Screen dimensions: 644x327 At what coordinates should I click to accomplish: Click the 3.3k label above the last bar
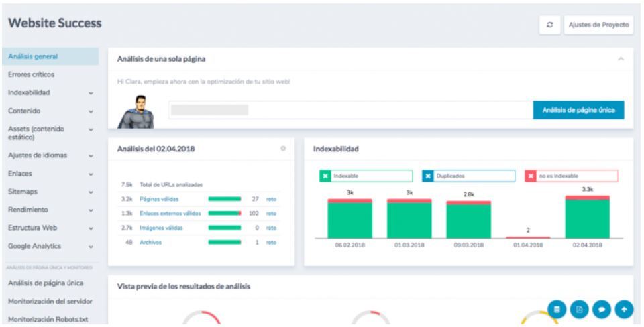tap(588, 190)
